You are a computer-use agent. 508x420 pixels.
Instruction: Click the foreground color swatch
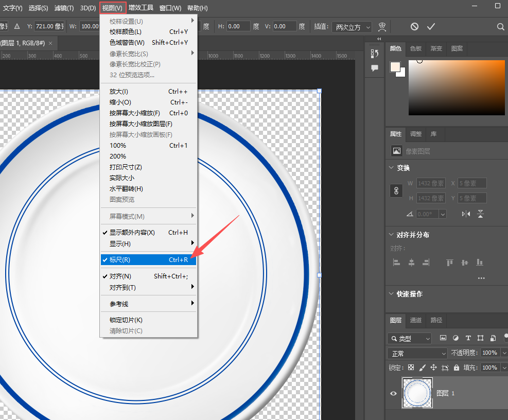point(395,67)
